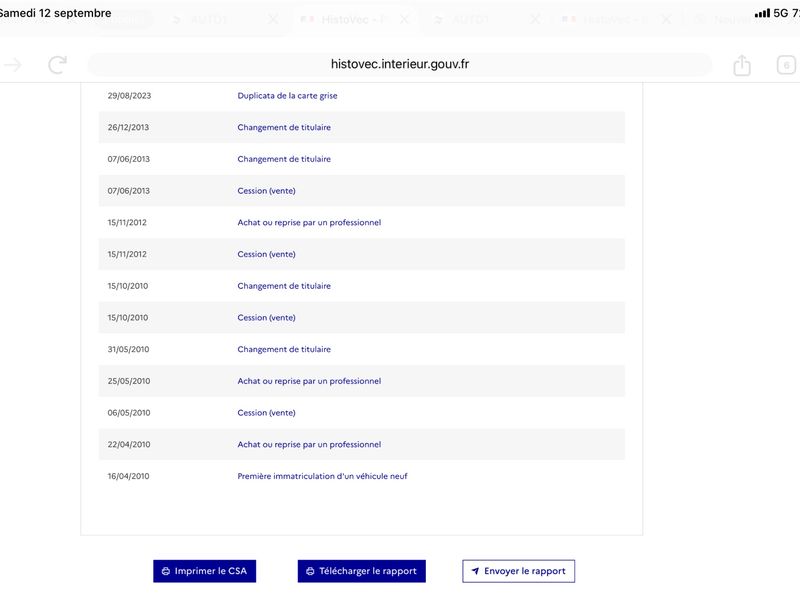800x600 pixels.
Task: Click the paper-plane icon on Envoyer le rapport
Action: point(475,571)
